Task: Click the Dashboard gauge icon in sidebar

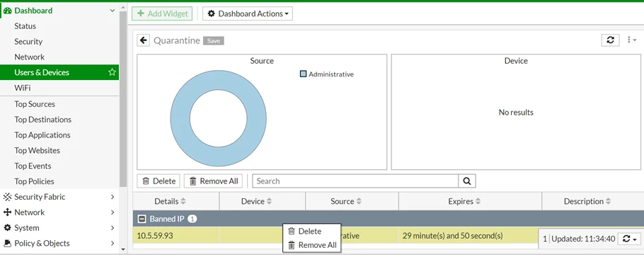Action: 7,11
